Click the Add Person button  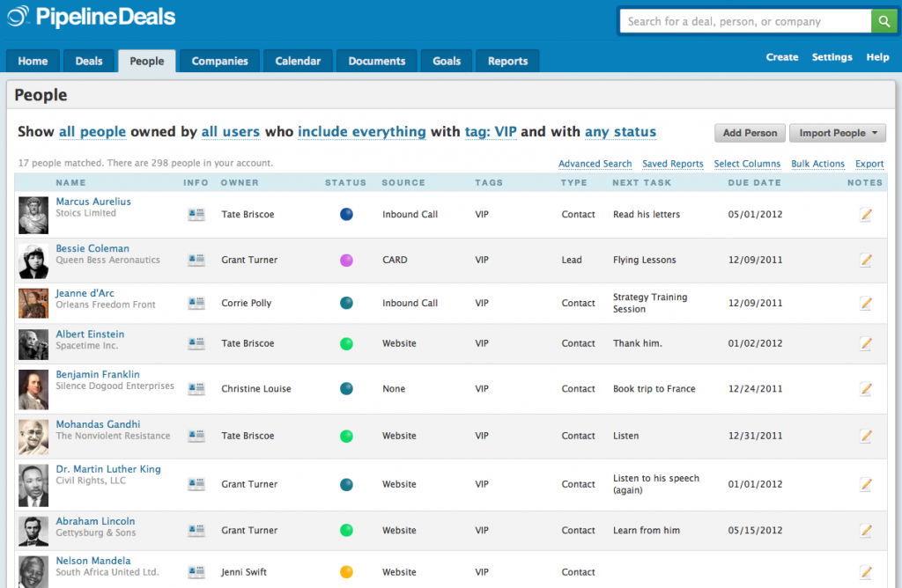[x=749, y=133]
